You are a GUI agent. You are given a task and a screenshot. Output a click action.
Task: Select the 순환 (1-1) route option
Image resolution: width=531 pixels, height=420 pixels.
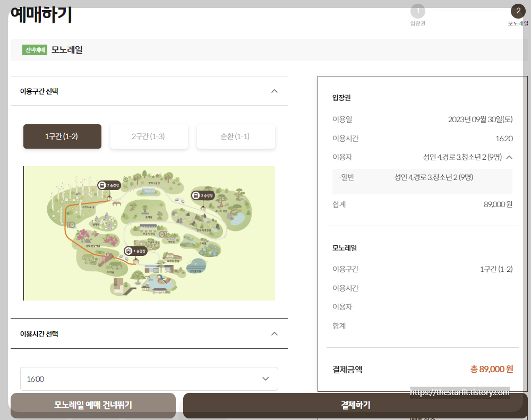click(236, 136)
